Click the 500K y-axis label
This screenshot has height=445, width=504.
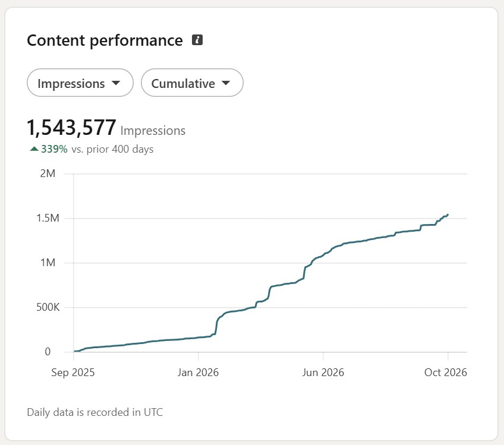(x=48, y=307)
